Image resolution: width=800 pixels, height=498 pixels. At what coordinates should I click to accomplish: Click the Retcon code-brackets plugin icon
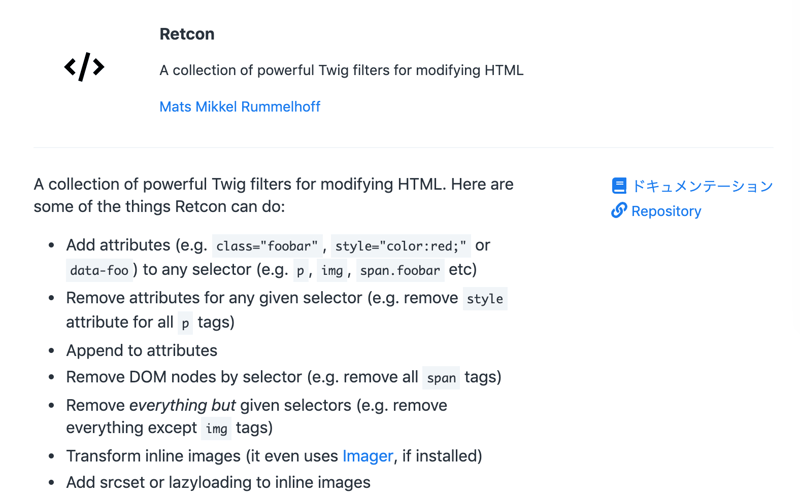coord(84,67)
